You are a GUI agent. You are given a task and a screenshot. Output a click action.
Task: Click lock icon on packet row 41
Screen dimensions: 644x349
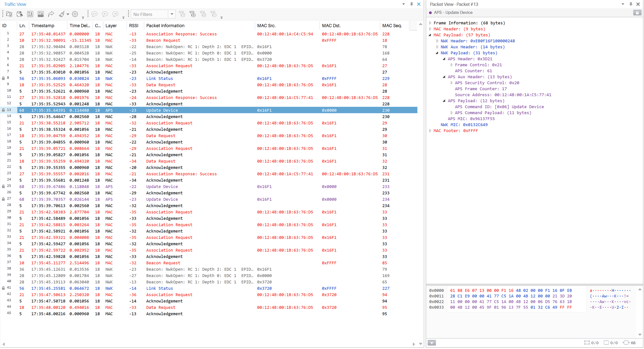click(x=3, y=288)
